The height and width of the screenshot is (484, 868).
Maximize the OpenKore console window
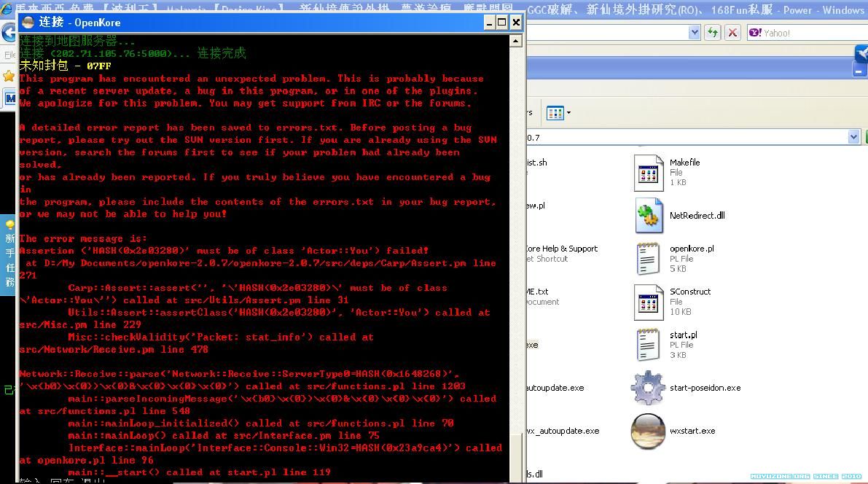(502, 23)
